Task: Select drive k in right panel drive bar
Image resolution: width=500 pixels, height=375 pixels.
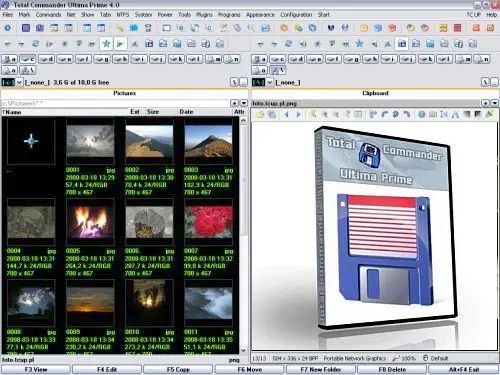Action: 426,59
